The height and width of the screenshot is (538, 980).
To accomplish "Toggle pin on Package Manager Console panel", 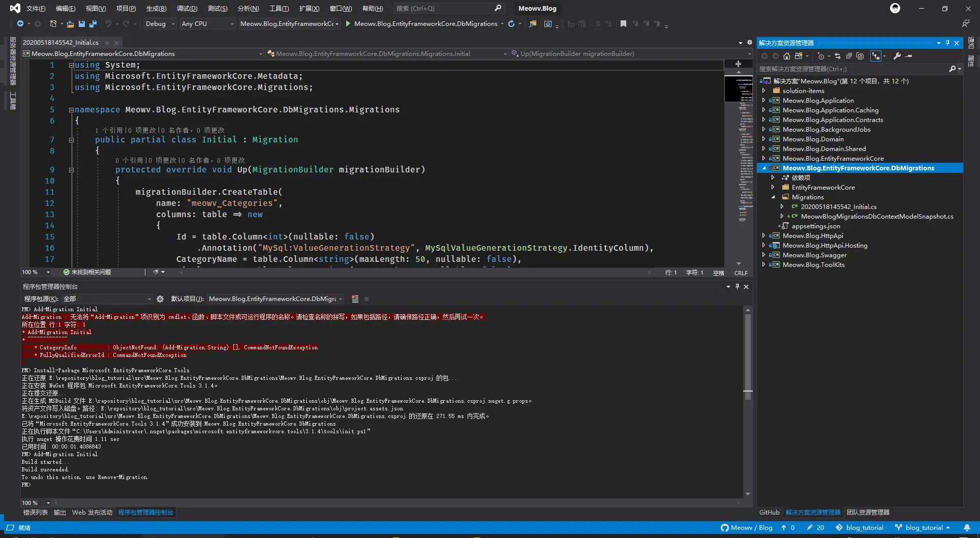I will coord(737,287).
